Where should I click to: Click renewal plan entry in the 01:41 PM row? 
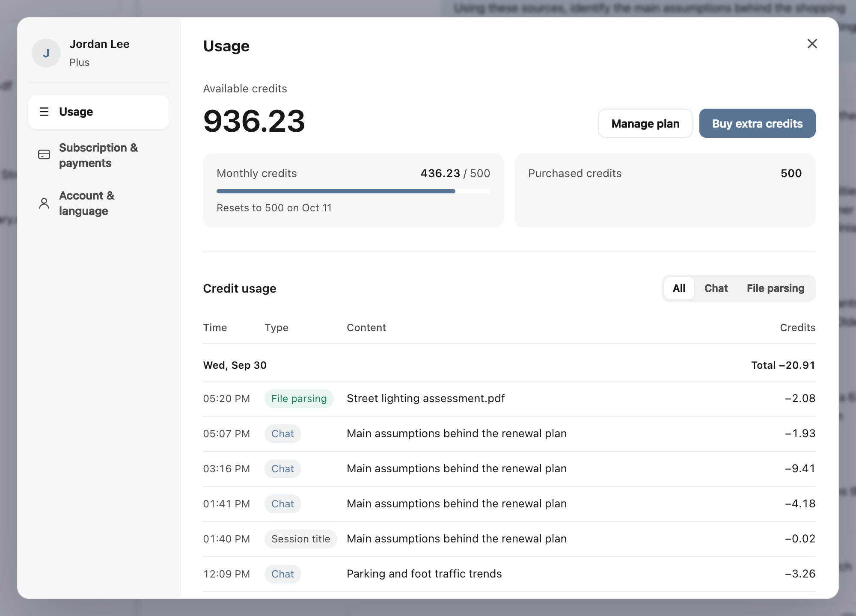[x=457, y=503]
